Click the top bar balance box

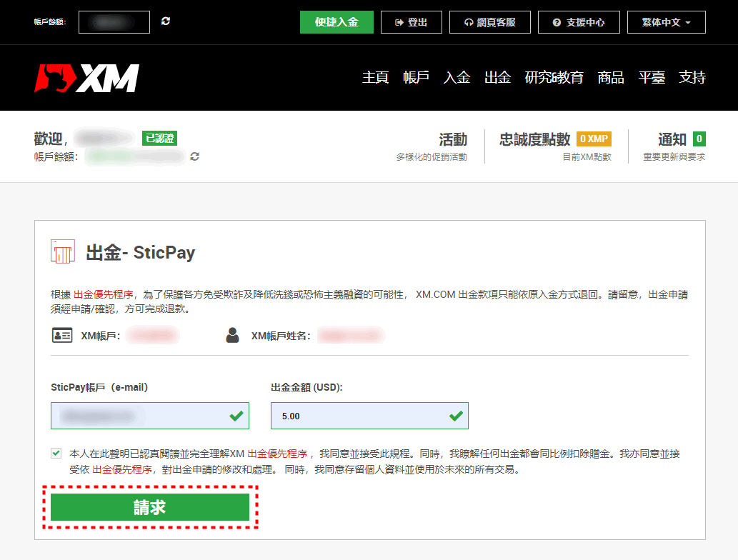click(x=114, y=22)
